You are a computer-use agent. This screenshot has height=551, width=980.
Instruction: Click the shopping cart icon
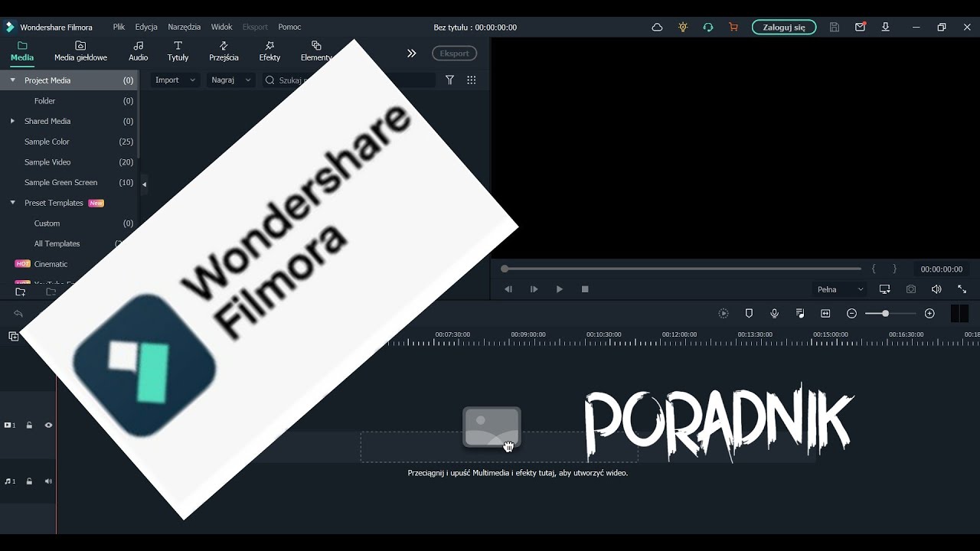point(733,27)
